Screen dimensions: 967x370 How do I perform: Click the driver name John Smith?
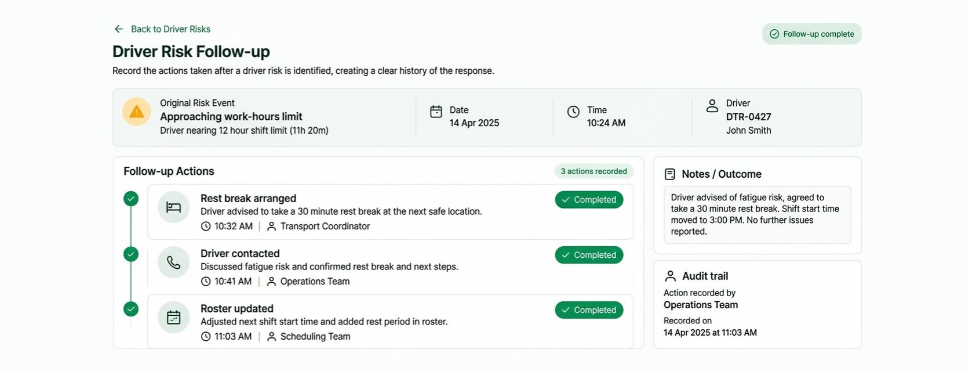point(749,130)
